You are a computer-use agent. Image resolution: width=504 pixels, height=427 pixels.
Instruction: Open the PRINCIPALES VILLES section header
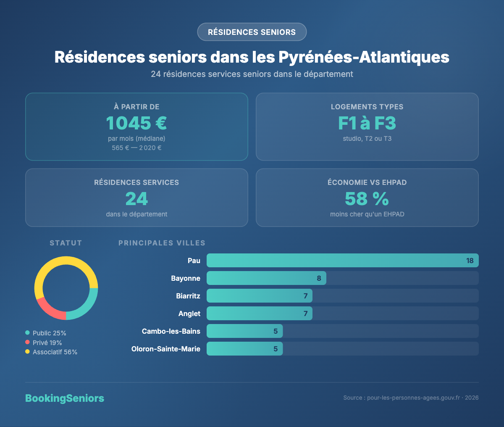pyautogui.click(x=162, y=242)
